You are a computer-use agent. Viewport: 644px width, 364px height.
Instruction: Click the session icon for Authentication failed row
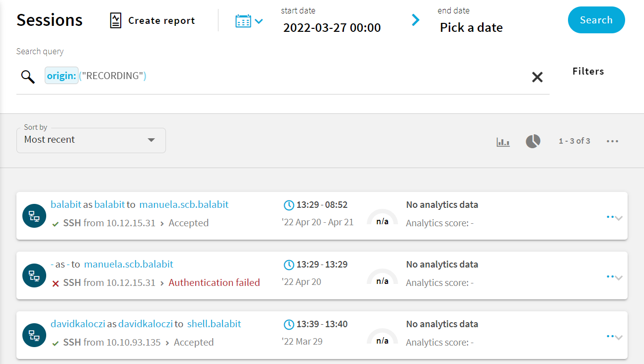click(34, 275)
